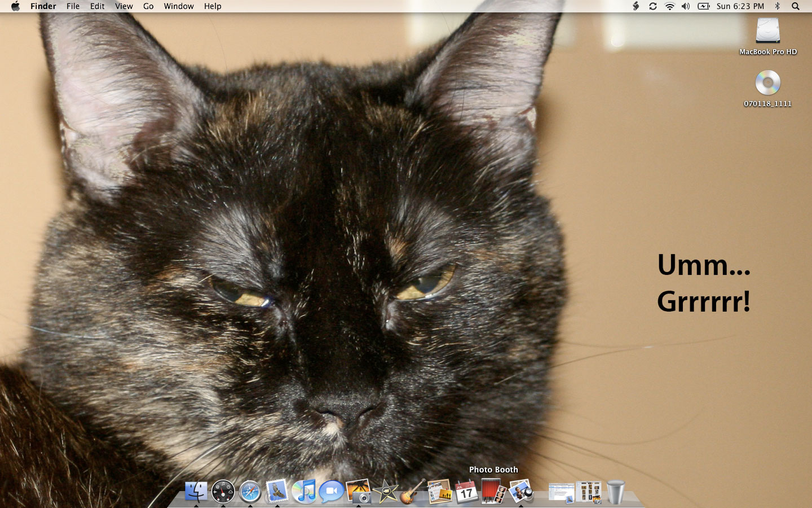Image resolution: width=812 pixels, height=508 pixels.
Task: Open the File menu
Action: (73, 6)
